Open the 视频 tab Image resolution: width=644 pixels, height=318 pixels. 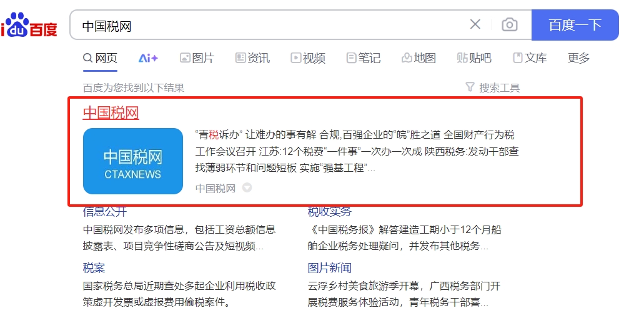(x=308, y=58)
